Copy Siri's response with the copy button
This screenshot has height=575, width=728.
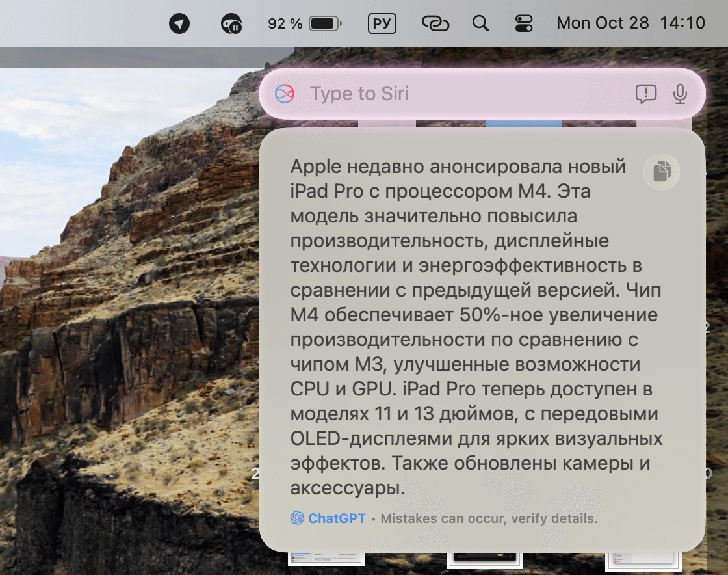661,171
